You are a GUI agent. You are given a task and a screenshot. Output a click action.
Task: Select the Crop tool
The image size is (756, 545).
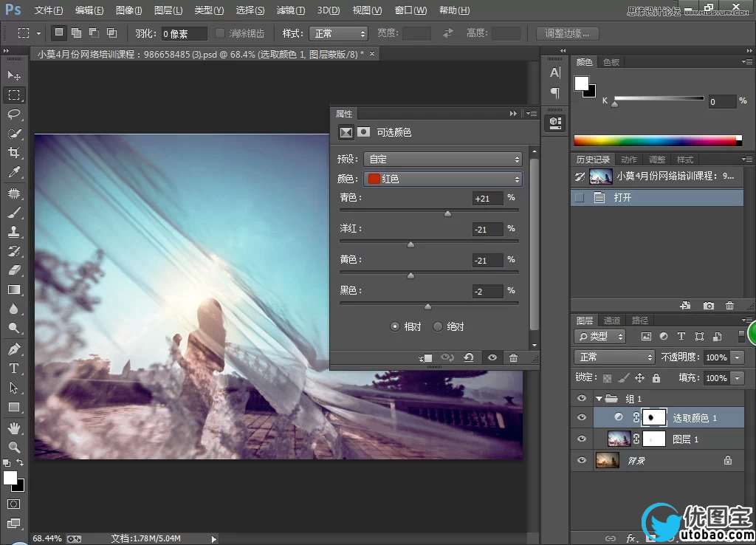(14, 153)
